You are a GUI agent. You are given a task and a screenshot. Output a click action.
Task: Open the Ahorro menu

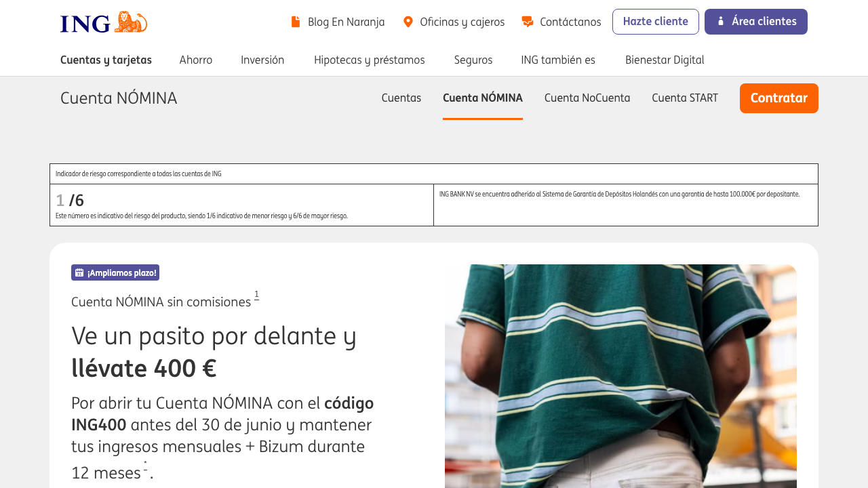196,60
